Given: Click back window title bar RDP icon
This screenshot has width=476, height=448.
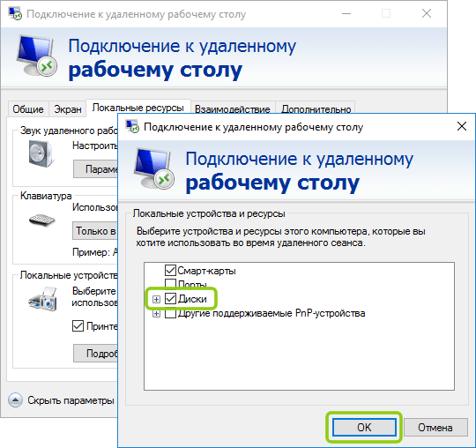Looking at the screenshot, I should [x=15, y=13].
